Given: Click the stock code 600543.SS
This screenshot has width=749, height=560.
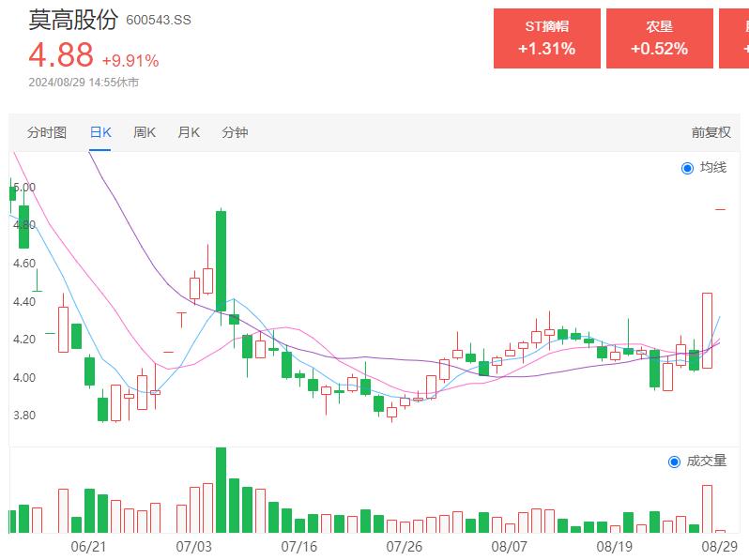Looking at the screenshot, I should click(158, 20).
